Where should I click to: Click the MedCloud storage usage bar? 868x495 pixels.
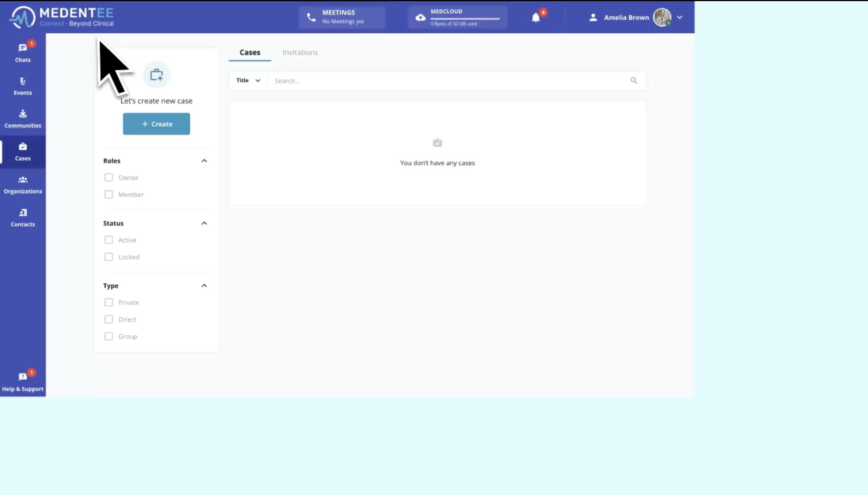coord(465,18)
